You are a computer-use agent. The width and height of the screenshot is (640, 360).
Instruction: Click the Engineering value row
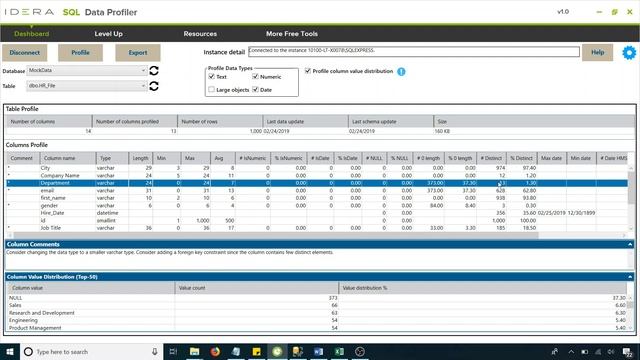[317, 320]
